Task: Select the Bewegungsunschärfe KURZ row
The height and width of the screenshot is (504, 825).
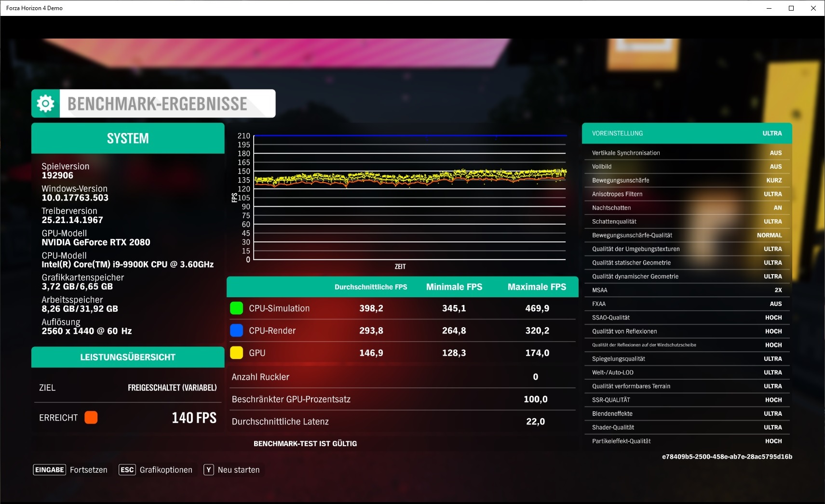Action: coord(687,180)
